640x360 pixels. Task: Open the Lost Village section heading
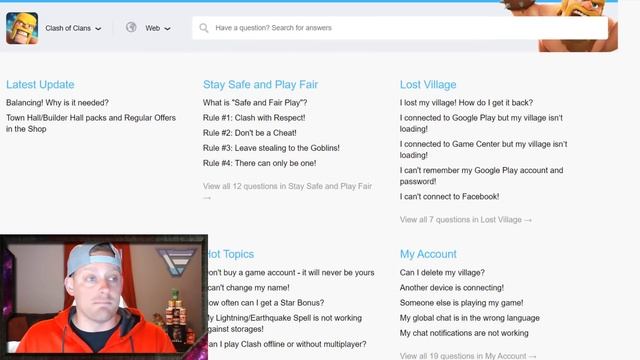pyautogui.click(x=428, y=84)
